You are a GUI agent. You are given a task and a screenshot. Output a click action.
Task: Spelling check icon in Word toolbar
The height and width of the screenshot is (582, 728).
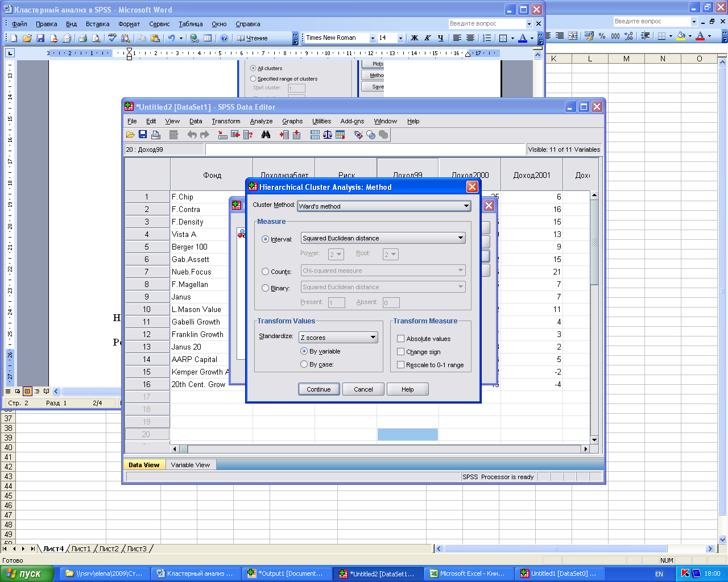tap(112, 38)
